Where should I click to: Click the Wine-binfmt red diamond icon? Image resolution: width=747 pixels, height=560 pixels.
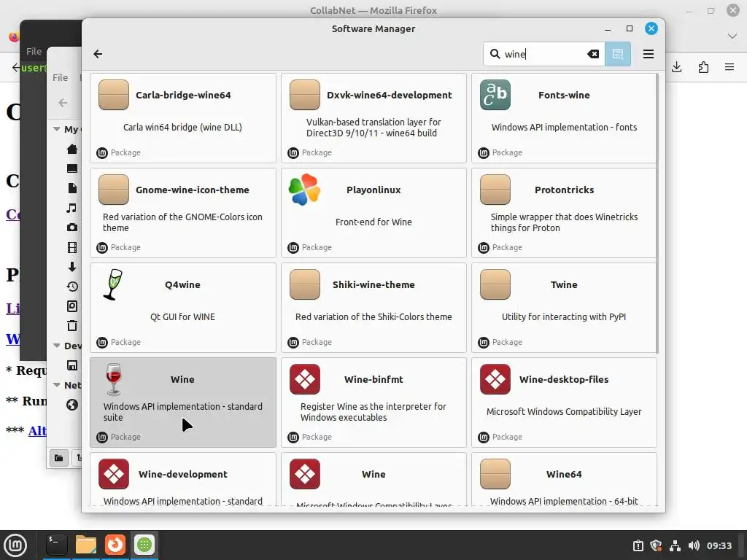pos(304,379)
